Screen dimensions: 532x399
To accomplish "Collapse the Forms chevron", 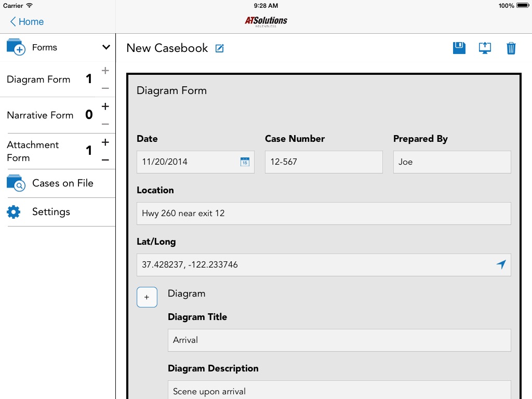I will [106, 47].
